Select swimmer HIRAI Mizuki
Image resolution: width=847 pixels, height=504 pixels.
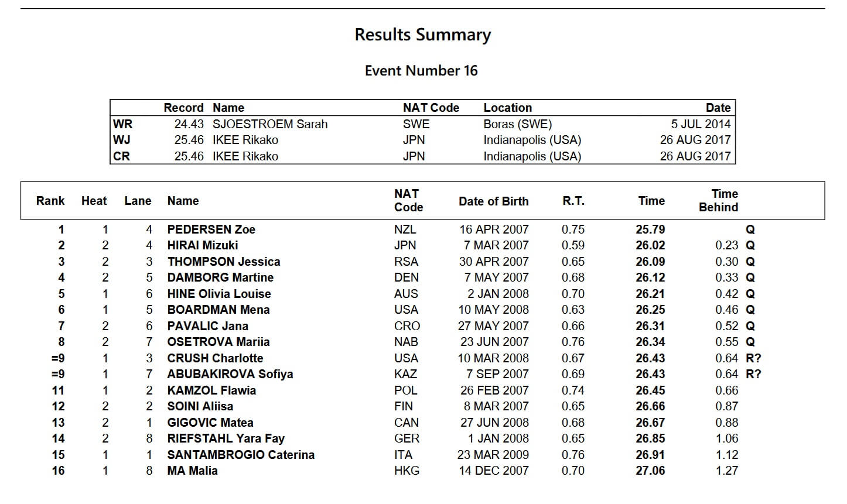[x=202, y=245]
